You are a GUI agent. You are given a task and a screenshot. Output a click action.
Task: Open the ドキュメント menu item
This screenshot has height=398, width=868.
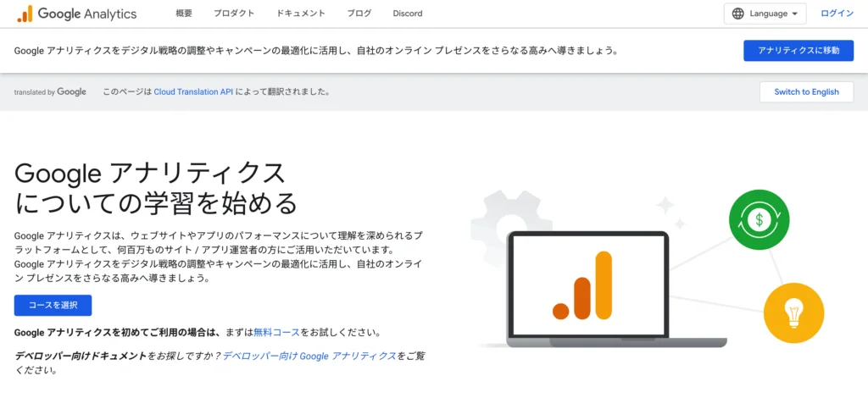[301, 14]
